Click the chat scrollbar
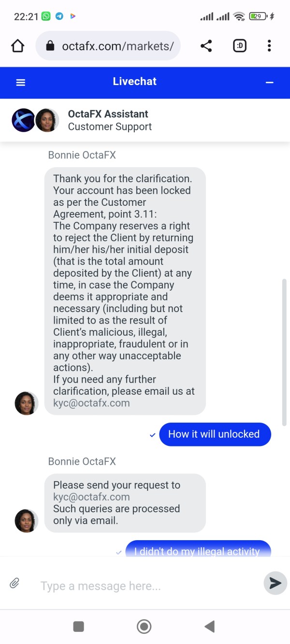 (285, 353)
